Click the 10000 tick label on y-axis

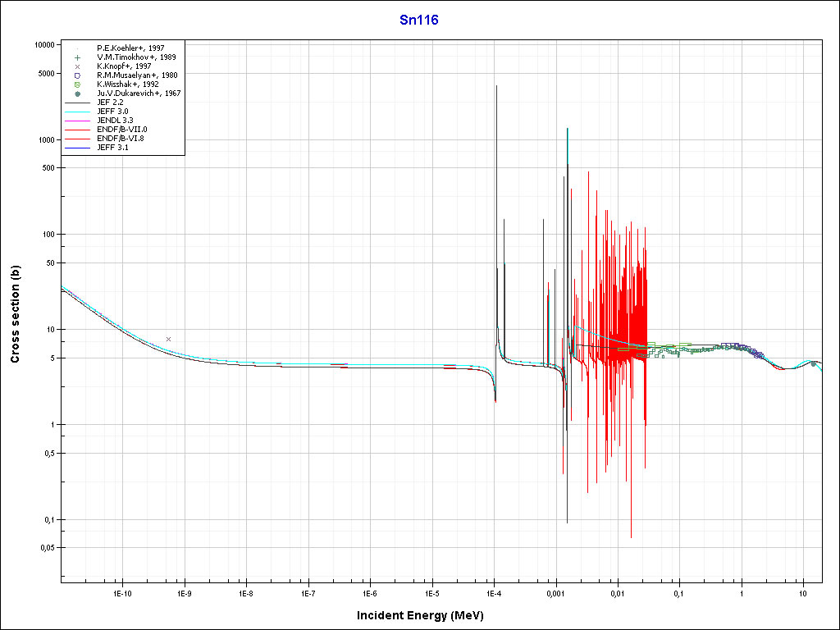[x=43, y=45]
